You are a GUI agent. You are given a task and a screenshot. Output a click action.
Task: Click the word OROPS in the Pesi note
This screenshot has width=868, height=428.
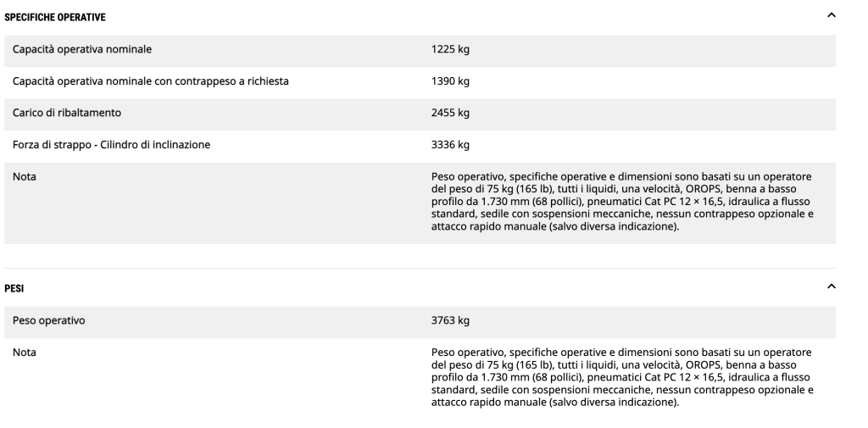click(x=702, y=364)
